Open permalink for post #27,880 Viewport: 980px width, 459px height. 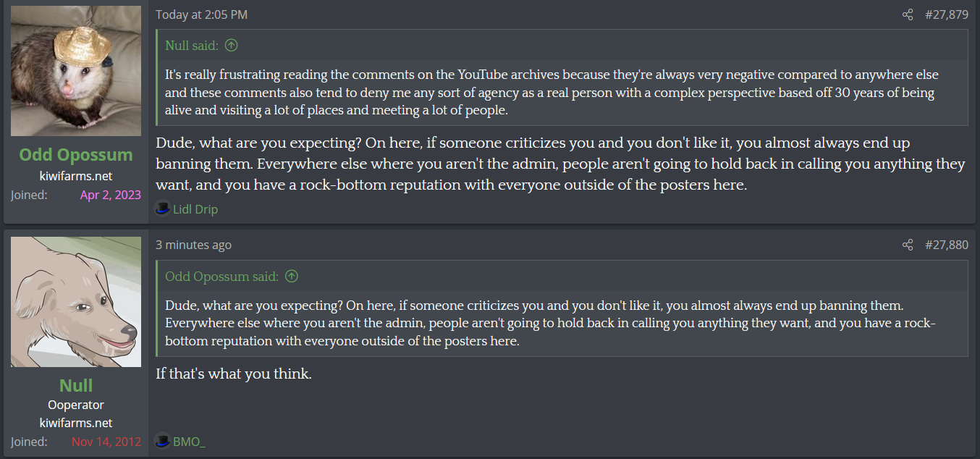point(946,245)
